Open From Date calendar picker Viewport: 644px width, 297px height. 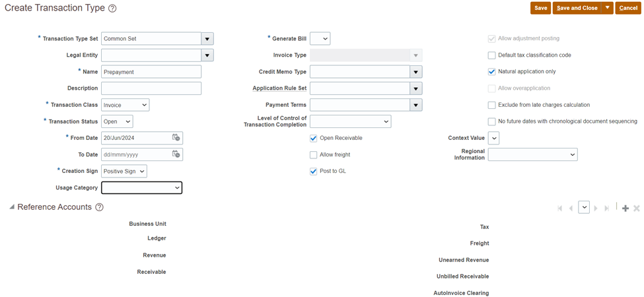(x=176, y=138)
